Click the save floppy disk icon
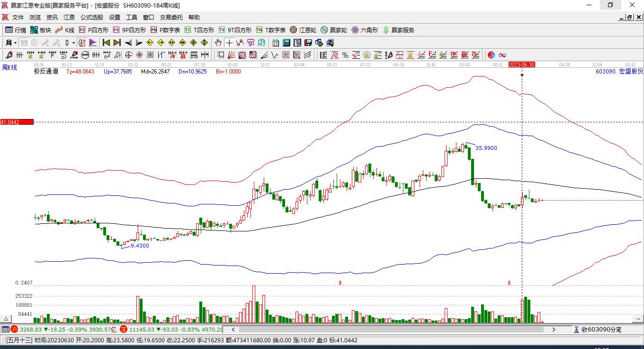Image resolution: width=644 pixels, height=349 pixels. [x=308, y=43]
